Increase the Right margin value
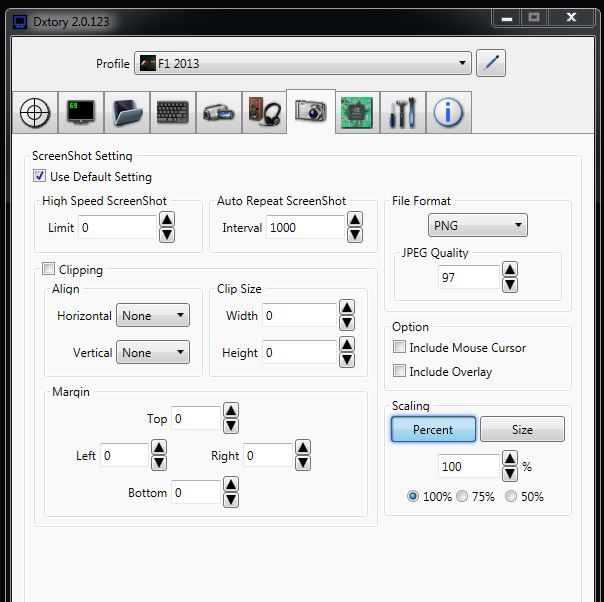Screen dimensions: 604x602 click(303, 448)
